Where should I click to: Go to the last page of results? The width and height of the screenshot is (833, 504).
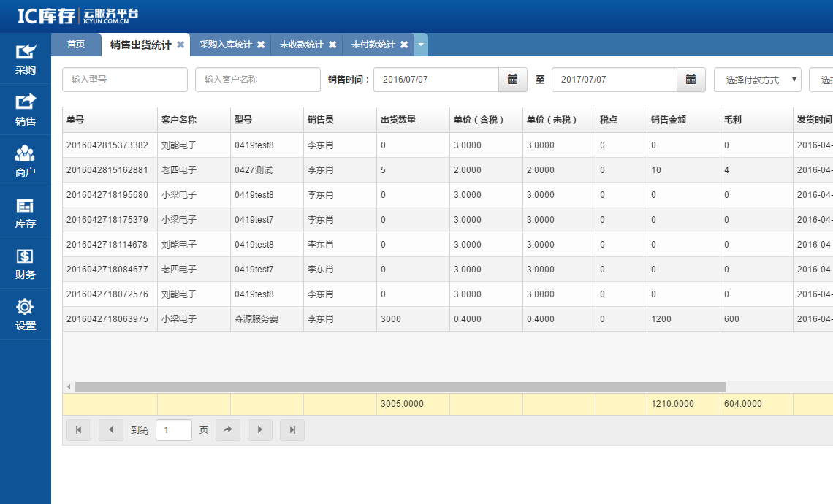point(292,430)
